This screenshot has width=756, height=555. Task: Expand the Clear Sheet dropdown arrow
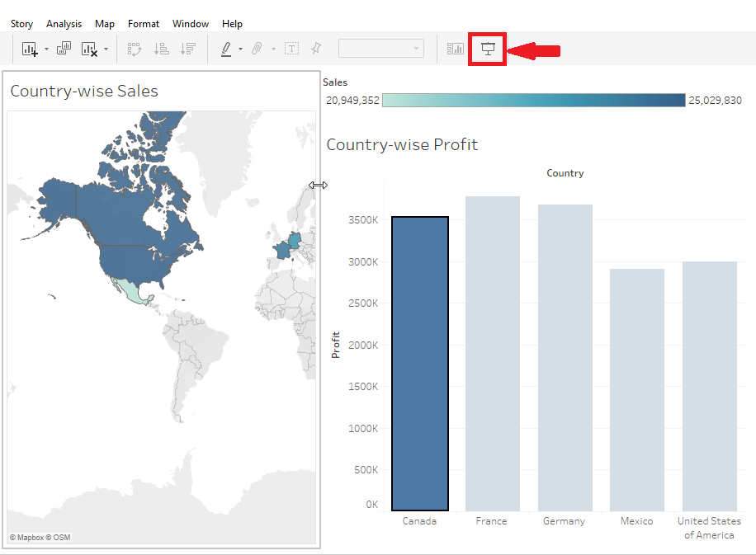click(106, 49)
